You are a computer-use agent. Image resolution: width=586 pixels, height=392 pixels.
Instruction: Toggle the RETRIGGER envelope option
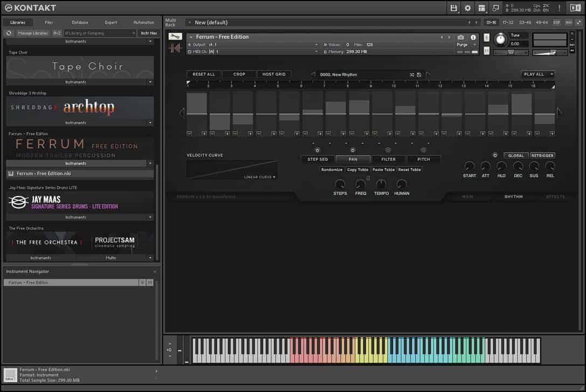coord(542,155)
